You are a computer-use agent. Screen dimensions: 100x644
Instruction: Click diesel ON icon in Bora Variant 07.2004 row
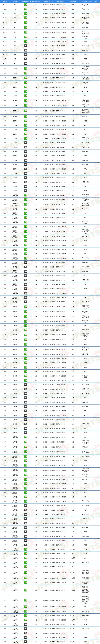click(26, 302)
